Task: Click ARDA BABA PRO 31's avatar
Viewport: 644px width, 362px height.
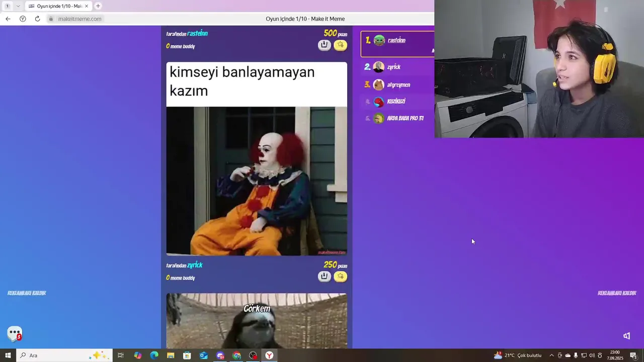Action: tap(379, 118)
